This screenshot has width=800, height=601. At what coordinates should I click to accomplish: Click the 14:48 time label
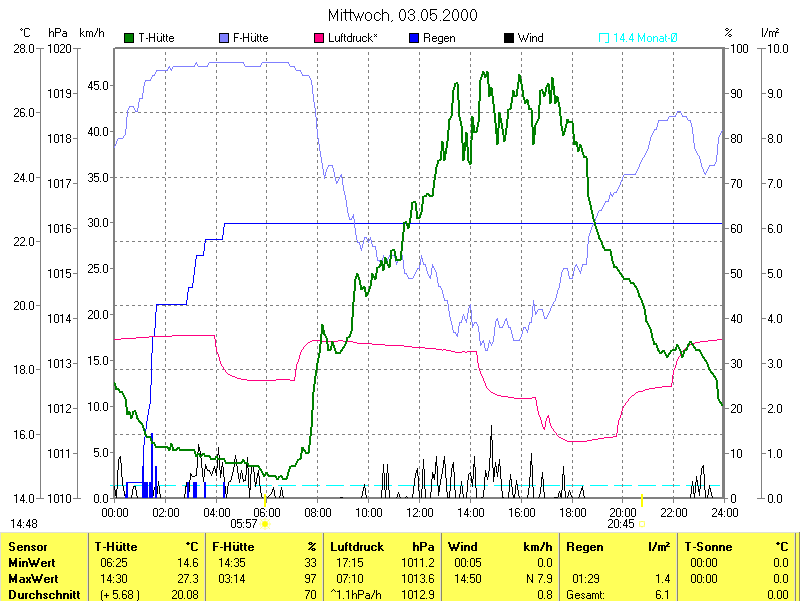pos(24,523)
